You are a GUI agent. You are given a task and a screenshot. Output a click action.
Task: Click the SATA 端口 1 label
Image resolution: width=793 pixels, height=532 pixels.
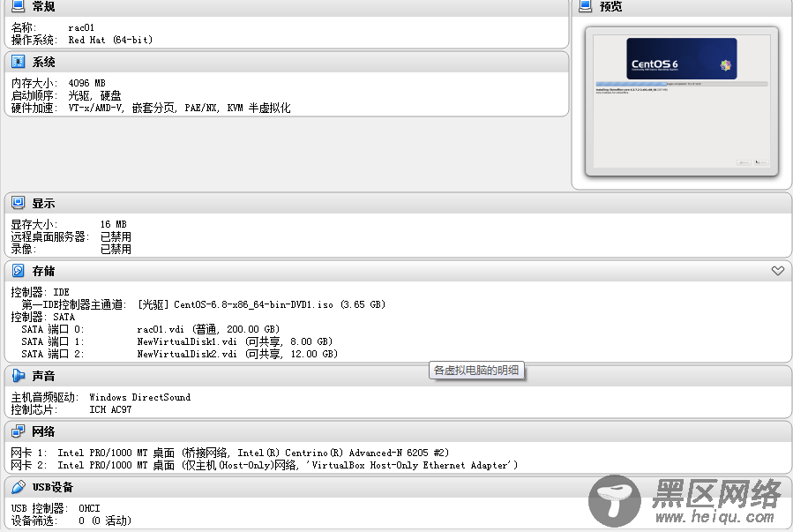click(x=53, y=341)
